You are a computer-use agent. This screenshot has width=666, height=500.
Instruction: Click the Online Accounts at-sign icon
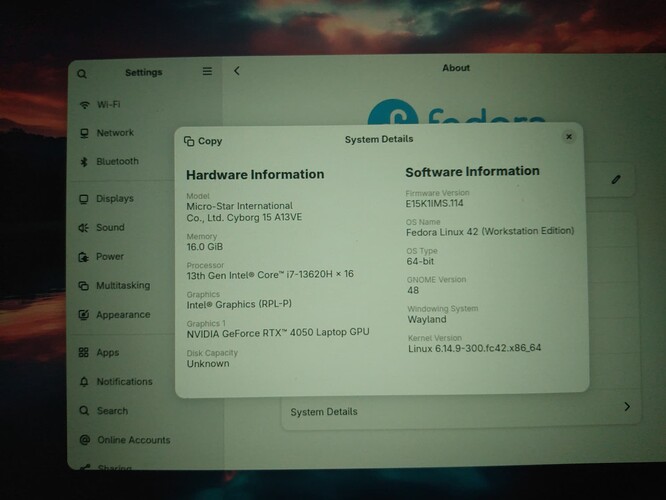pyautogui.click(x=85, y=440)
